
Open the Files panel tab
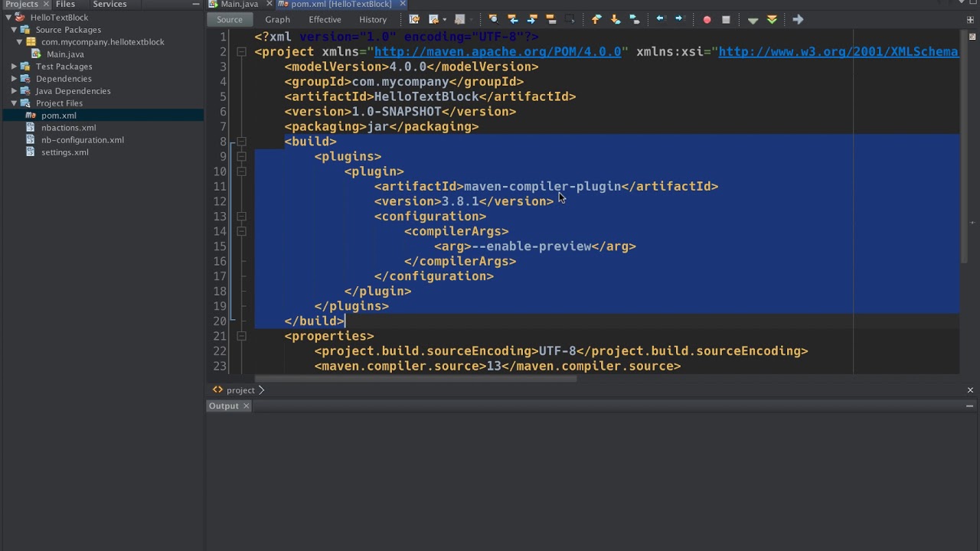click(65, 4)
